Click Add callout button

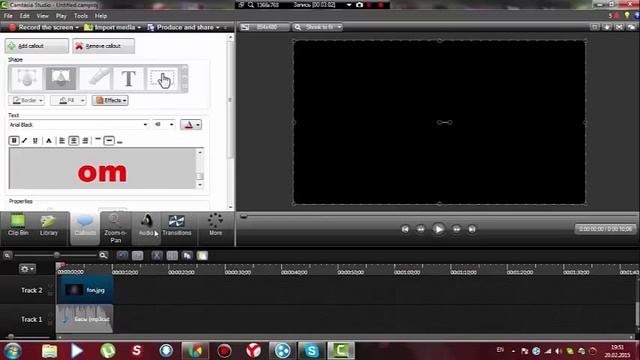[37, 46]
